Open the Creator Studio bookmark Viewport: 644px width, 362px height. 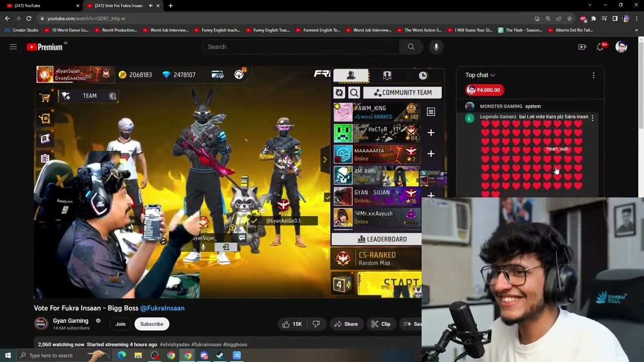click(x=21, y=30)
